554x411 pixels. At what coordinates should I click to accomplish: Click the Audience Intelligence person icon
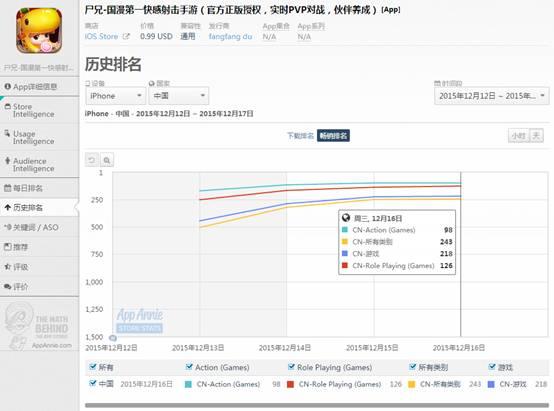point(7,160)
